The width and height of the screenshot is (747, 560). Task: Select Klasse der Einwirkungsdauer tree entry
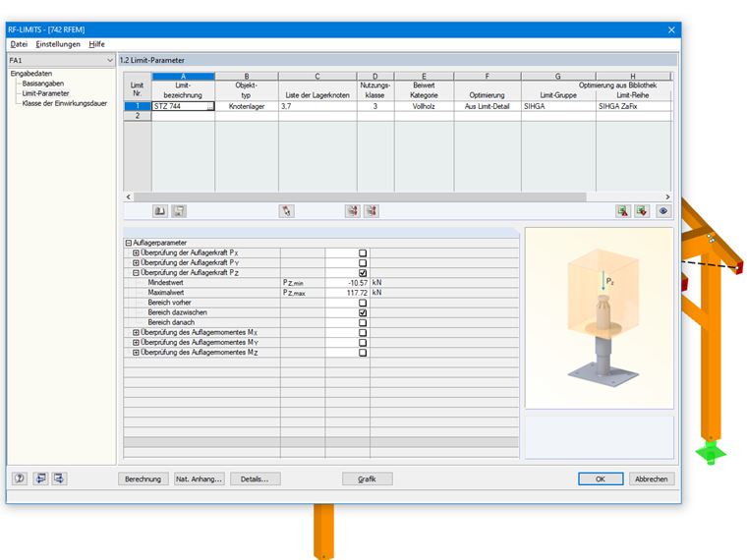[x=65, y=104]
